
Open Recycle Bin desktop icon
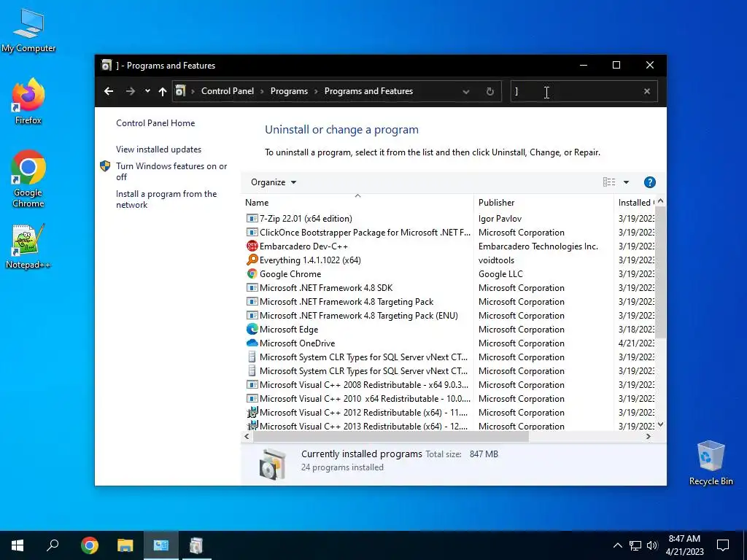711,463
